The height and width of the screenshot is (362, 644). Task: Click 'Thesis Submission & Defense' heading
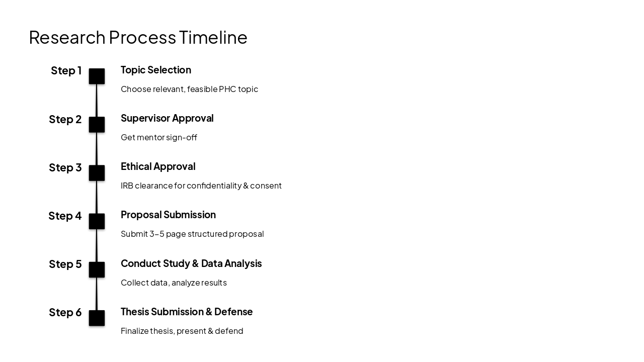(x=187, y=312)
